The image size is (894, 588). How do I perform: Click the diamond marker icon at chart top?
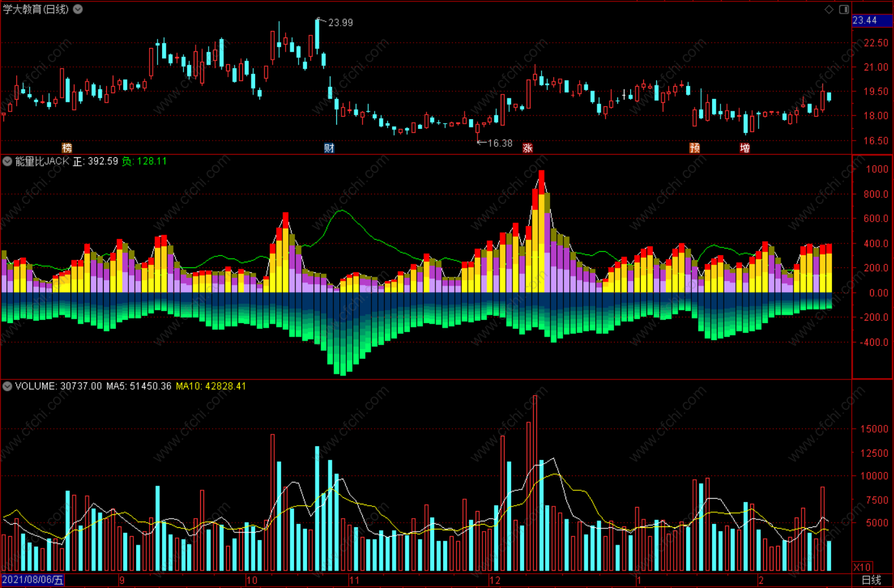[x=829, y=9]
